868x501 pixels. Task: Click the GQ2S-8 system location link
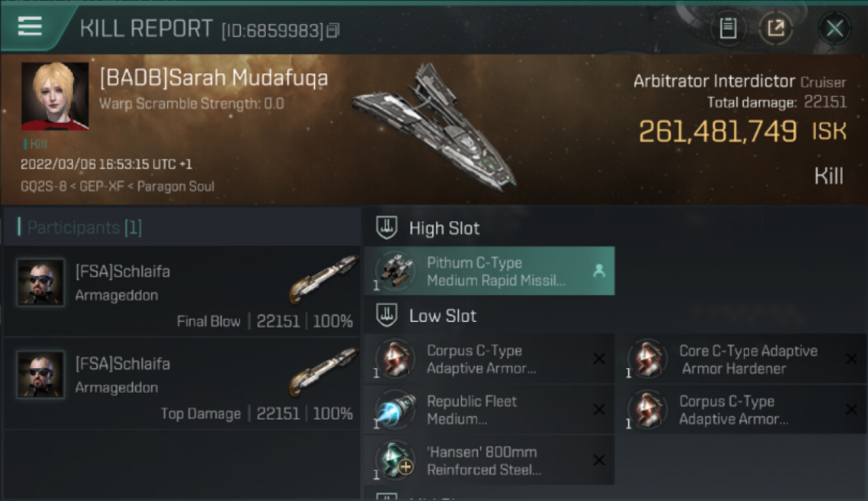[x=43, y=186]
